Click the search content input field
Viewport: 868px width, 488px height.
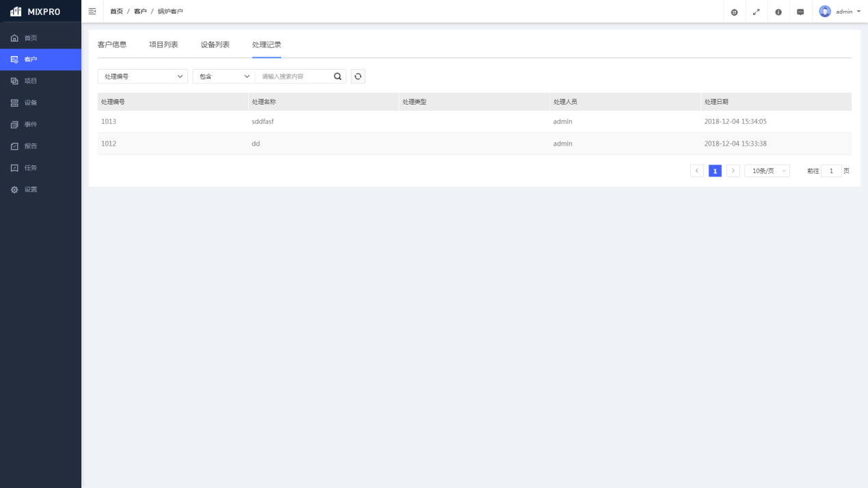(294, 77)
